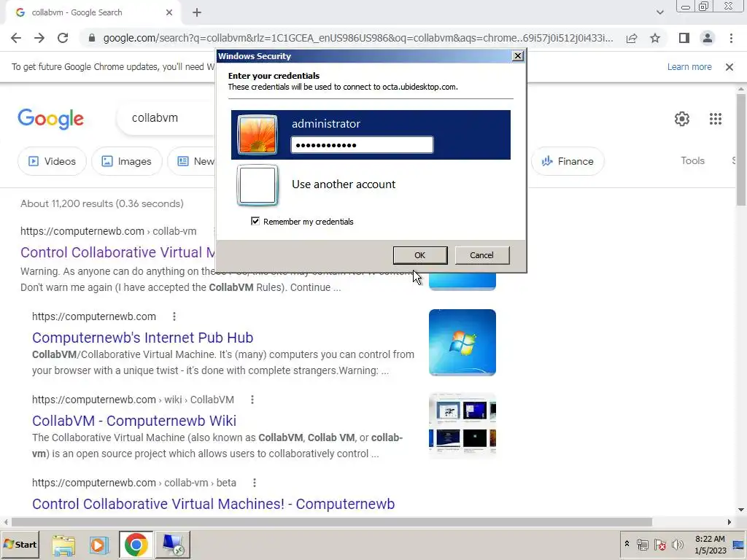747x560 pixels.
Task: Open the top Control Collaborative Virtual result
Action: pyautogui.click(x=117, y=252)
